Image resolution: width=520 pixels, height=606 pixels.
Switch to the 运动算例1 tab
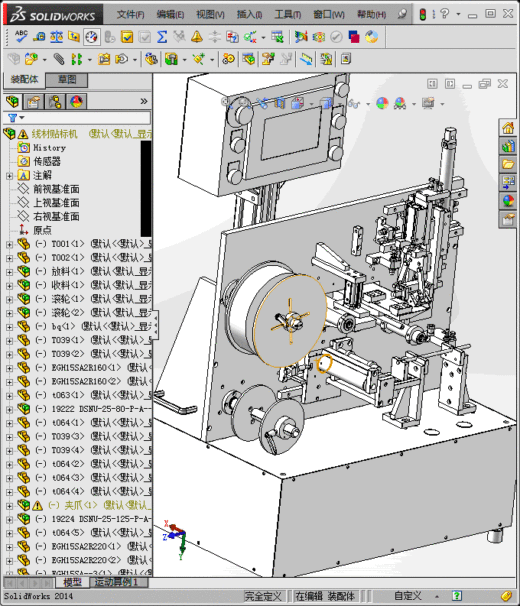coord(116,582)
